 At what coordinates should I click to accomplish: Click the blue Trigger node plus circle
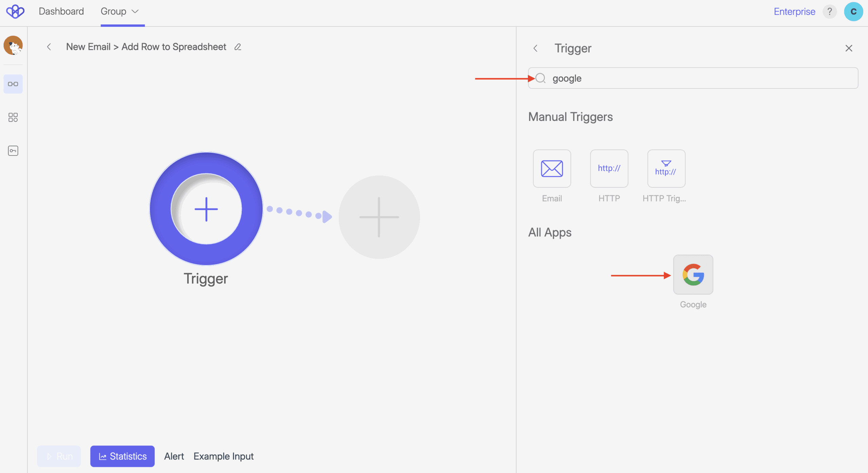(206, 209)
